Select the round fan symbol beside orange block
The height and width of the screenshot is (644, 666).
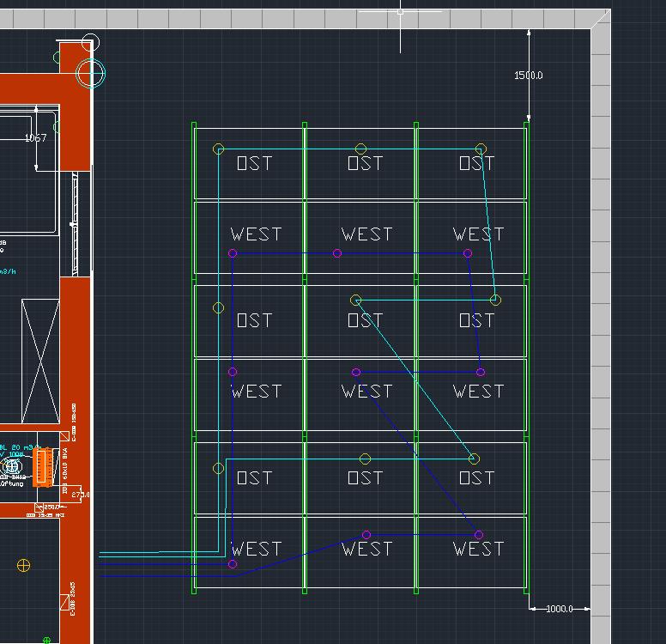click(12, 467)
